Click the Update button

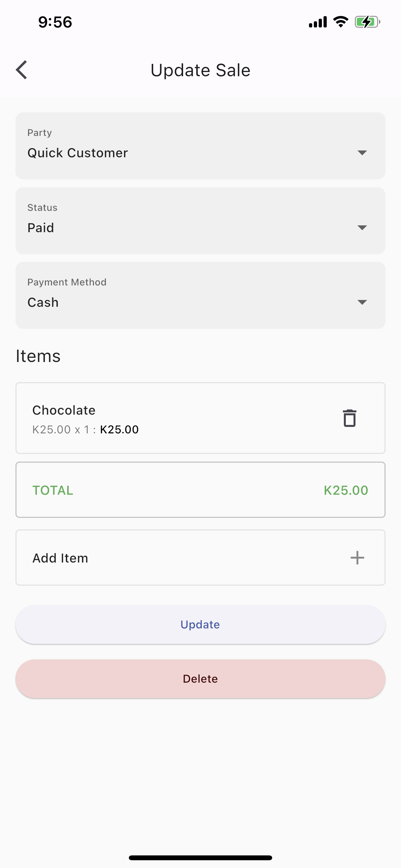200,625
